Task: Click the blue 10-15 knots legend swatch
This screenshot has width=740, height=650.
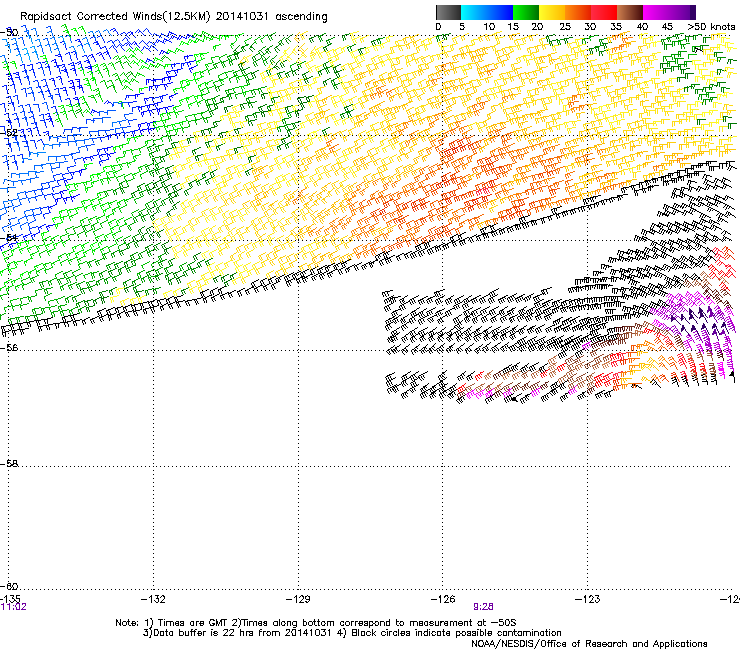Action: coord(500,12)
